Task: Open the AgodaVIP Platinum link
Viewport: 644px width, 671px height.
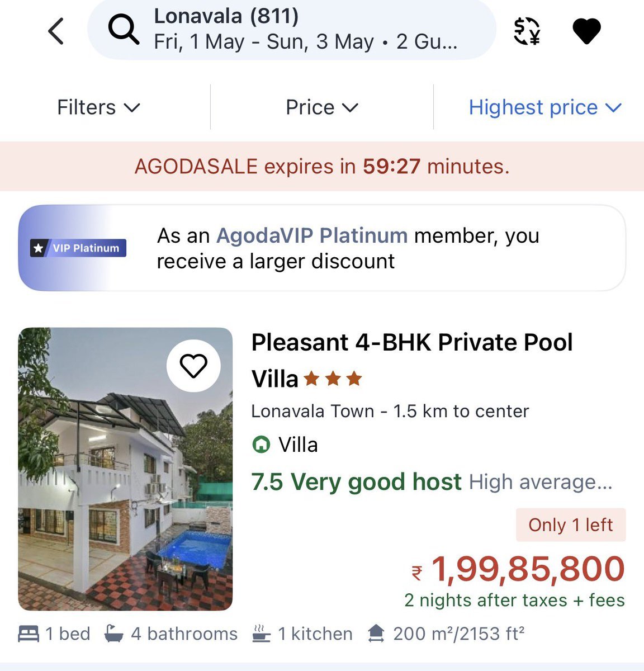Action: click(x=312, y=235)
